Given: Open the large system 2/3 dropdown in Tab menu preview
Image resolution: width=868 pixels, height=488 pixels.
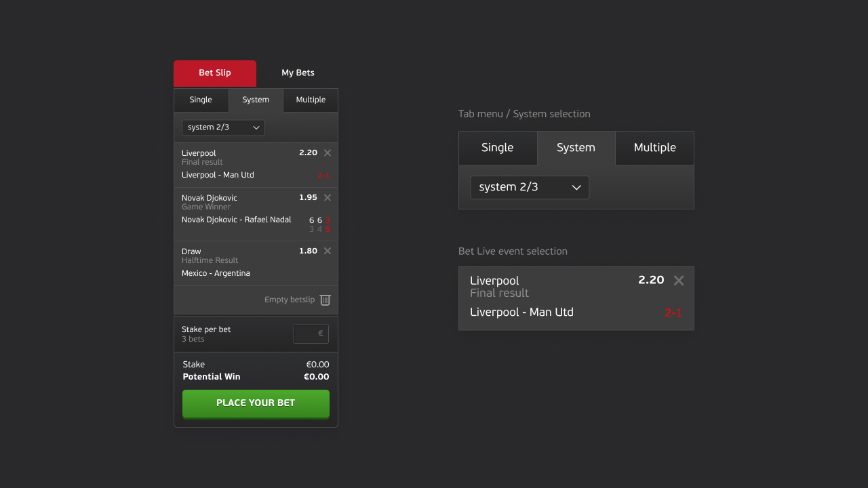Looking at the screenshot, I should tap(530, 187).
